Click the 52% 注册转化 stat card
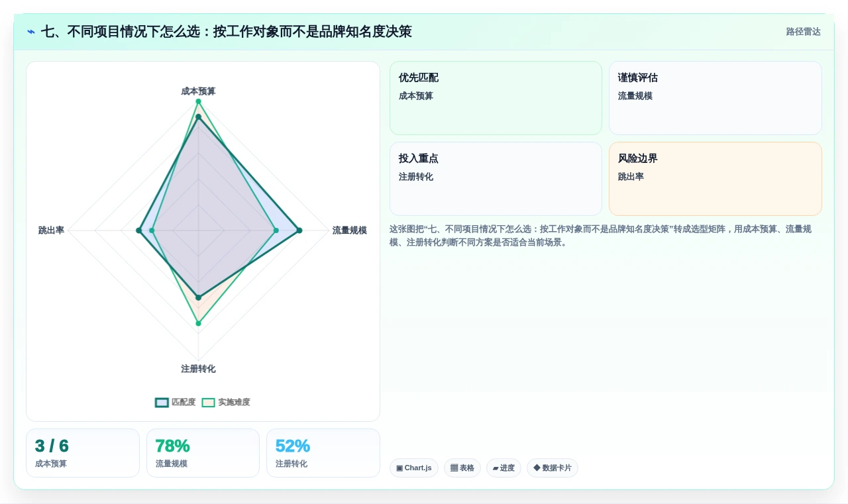Screen dimensions: 848x504 [323, 453]
